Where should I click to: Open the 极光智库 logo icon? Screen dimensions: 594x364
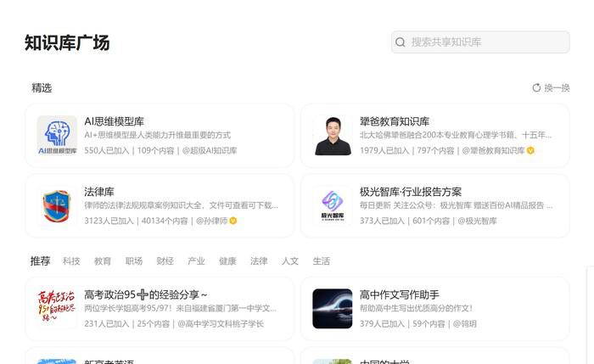(x=333, y=205)
